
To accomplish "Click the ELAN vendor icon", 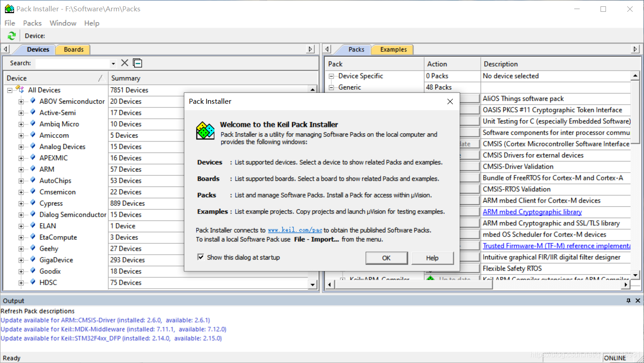I will click(x=33, y=225).
